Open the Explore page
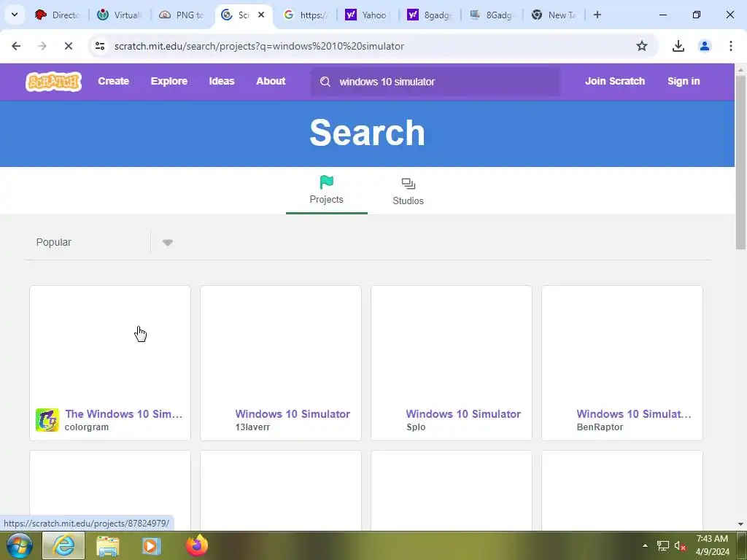Viewport: 747px width, 560px height. (169, 81)
